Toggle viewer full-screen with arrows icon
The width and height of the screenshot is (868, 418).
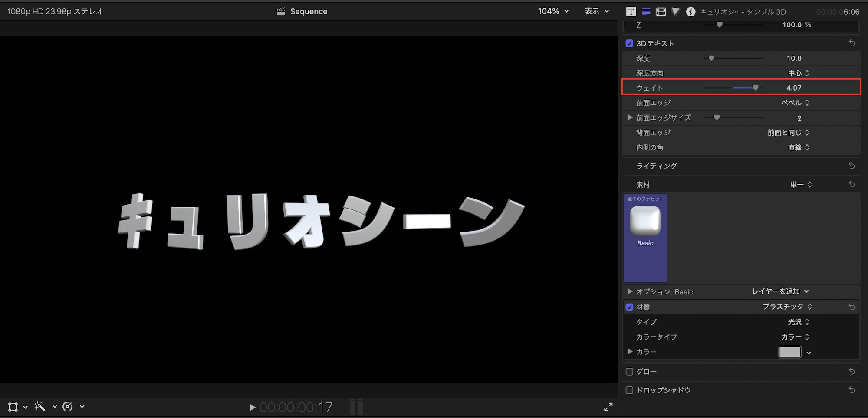[x=608, y=407]
